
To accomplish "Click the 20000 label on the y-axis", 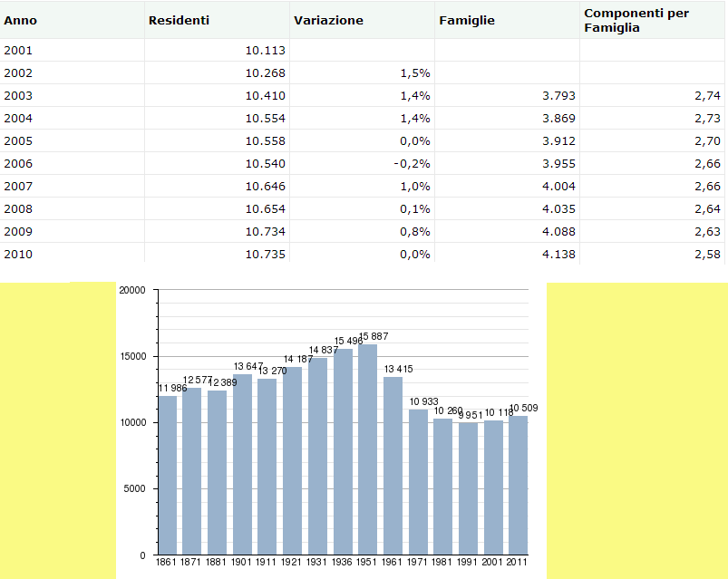I will click(131, 290).
